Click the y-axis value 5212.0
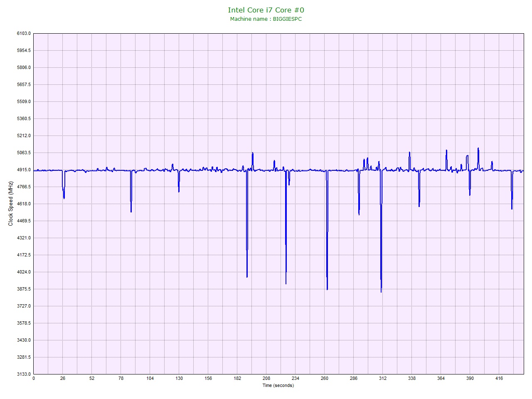 pos(24,135)
